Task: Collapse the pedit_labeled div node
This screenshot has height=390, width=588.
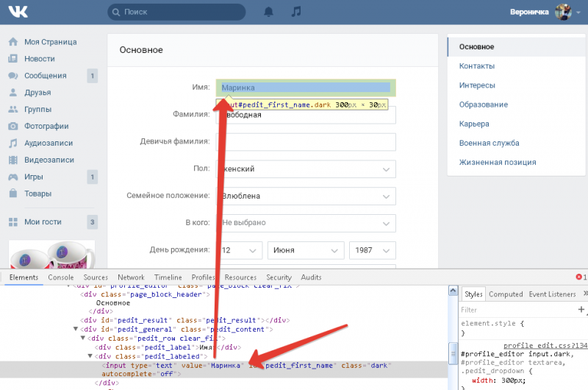Action: (90, 356)
